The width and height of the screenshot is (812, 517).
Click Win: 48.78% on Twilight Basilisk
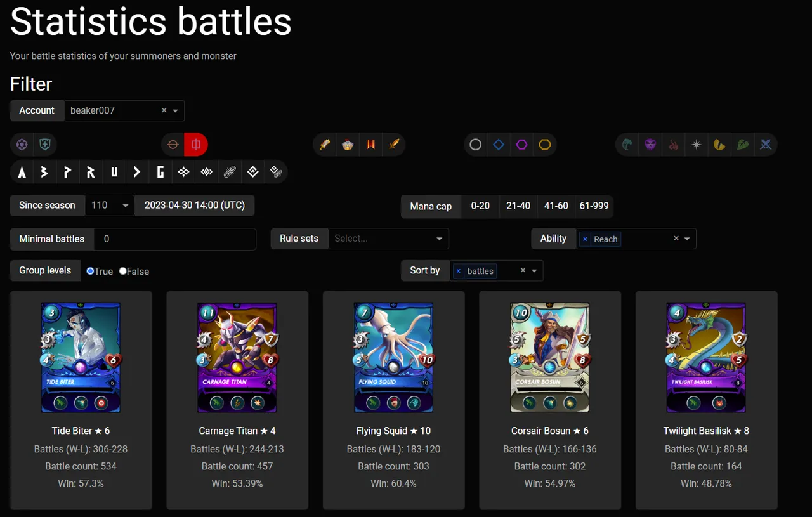pyautogui.click(x=706, y=483)
